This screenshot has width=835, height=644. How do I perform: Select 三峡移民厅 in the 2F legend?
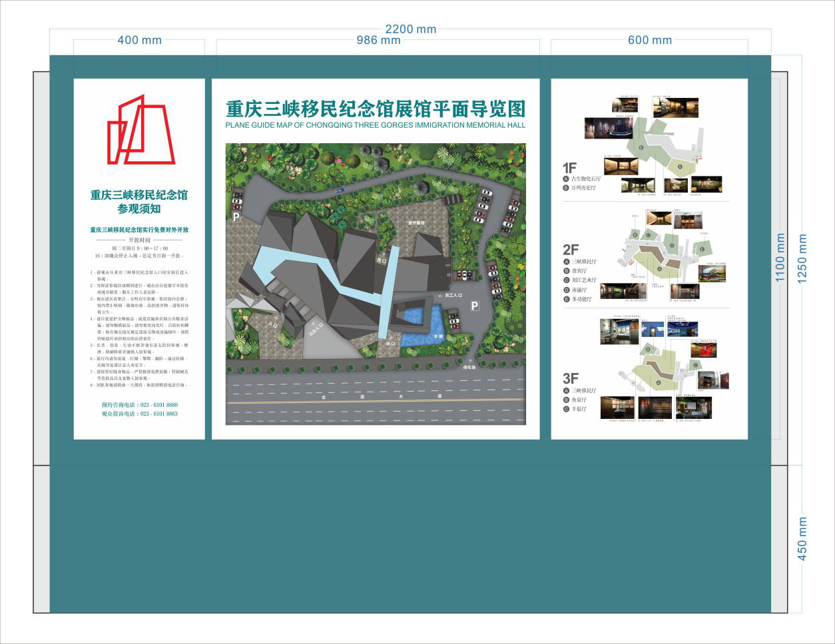pos(584,262)
